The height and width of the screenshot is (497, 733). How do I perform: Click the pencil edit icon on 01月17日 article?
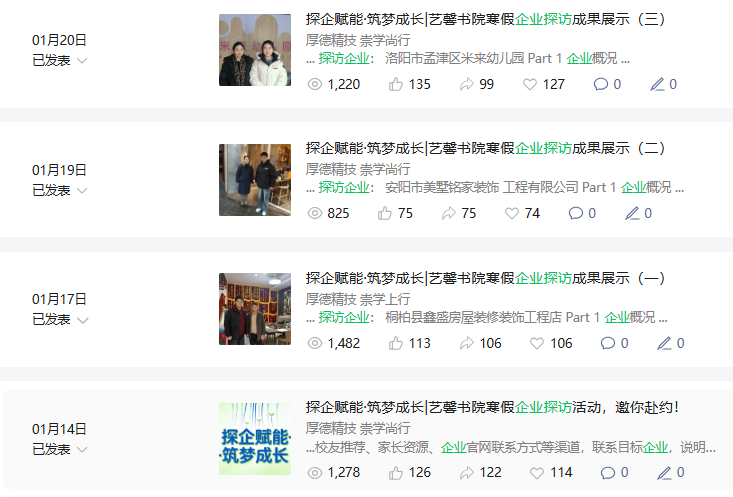[x=664, y=343]
